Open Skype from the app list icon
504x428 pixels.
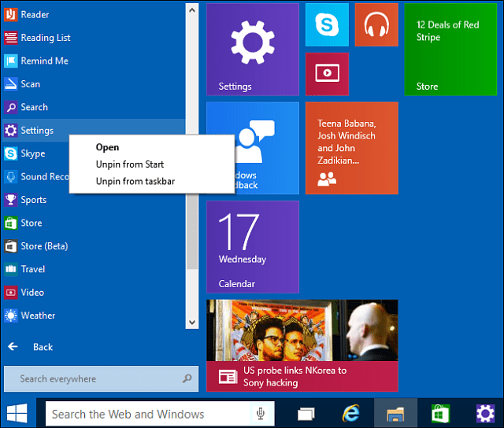click(10, 153)
